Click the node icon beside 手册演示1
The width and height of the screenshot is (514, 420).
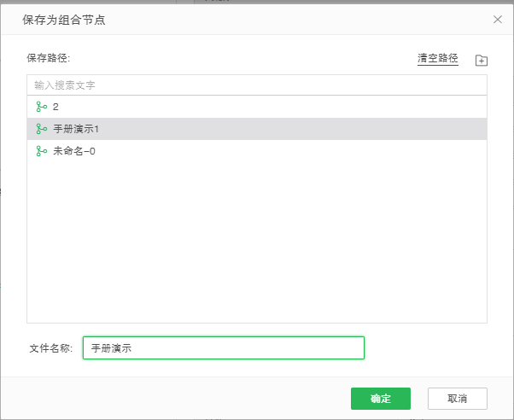(41, 129)
